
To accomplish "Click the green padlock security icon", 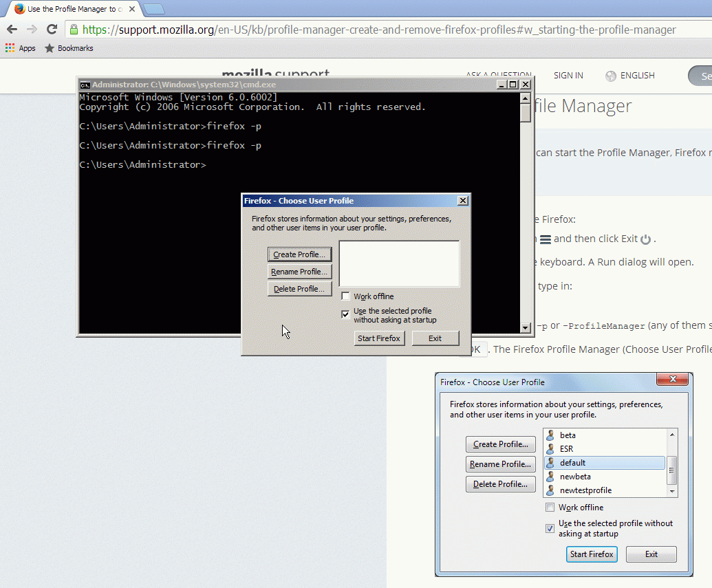I will pyautogui.click(x=74, y=30).
